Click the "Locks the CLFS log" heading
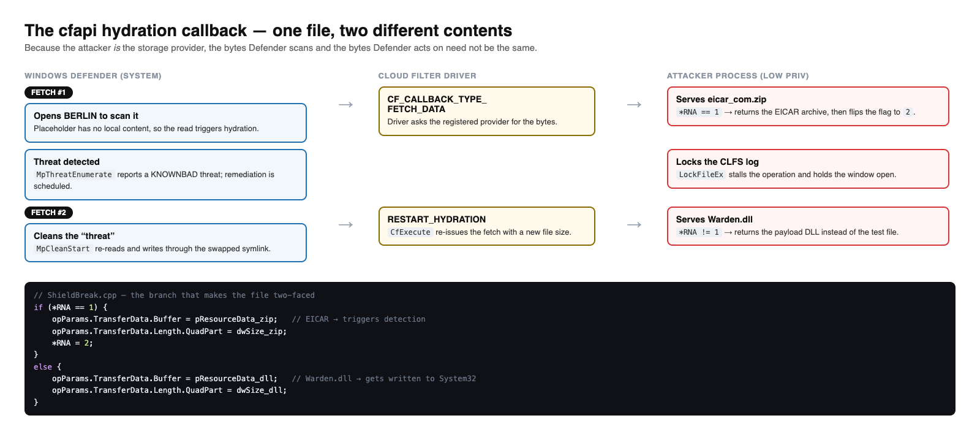Viewport: 980px width, 429px height. pyautogui.click(x=717, y=162)
